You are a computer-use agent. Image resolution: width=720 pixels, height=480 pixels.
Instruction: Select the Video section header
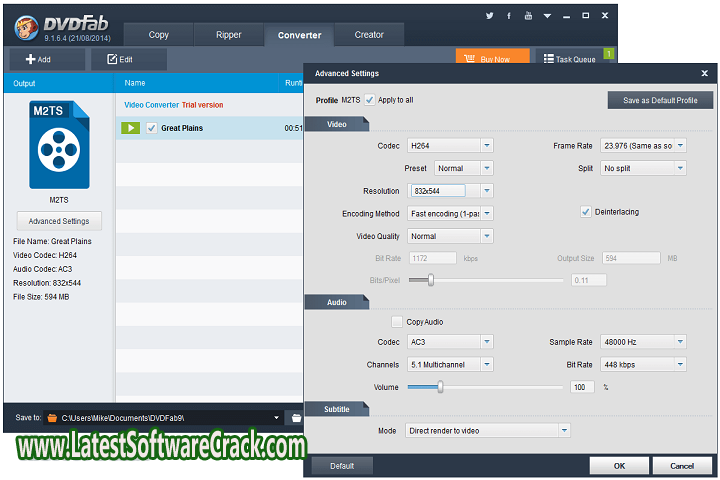(337, 124)
